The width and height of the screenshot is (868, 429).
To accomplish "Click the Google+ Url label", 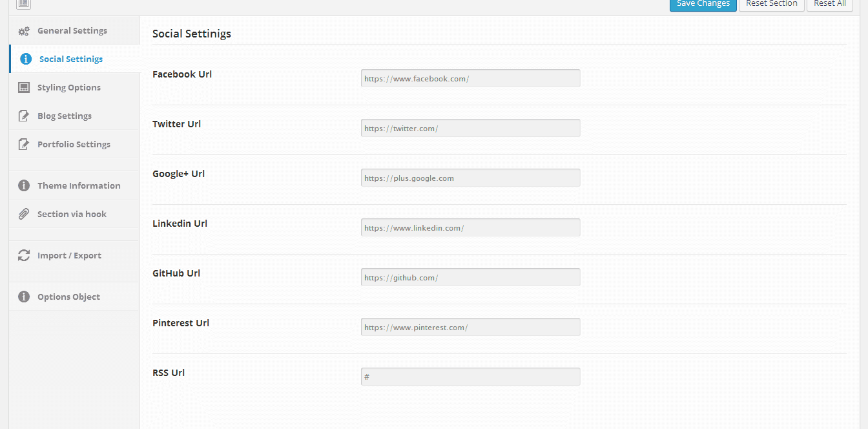I will point(178,174).
